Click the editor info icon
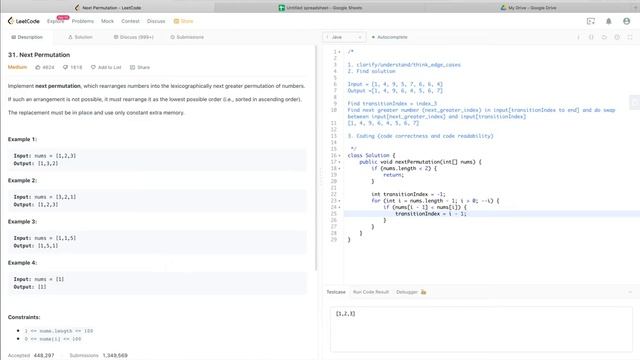The width and height of the screenshot is (640, 360). (x=578, y=37)
